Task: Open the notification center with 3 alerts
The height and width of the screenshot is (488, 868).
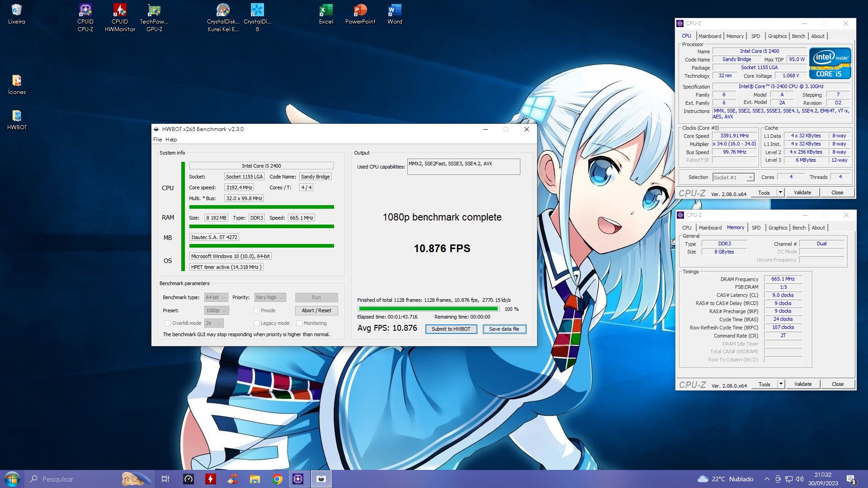Action: (851, 479)
